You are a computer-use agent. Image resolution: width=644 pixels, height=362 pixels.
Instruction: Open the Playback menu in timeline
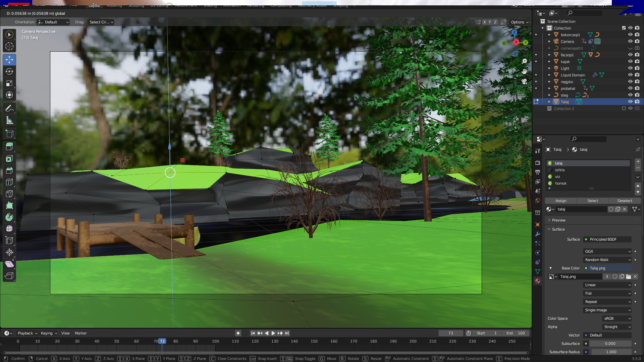(x=27, y=333)
